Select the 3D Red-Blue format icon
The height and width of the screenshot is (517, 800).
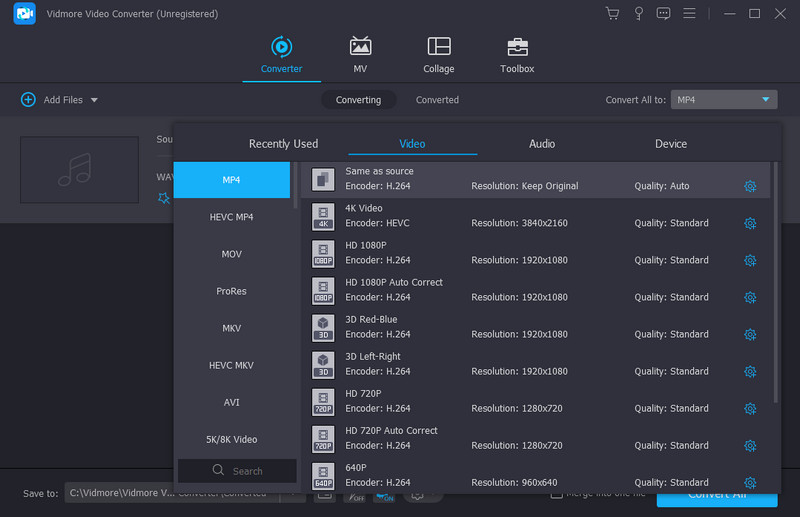click(322, 327)
